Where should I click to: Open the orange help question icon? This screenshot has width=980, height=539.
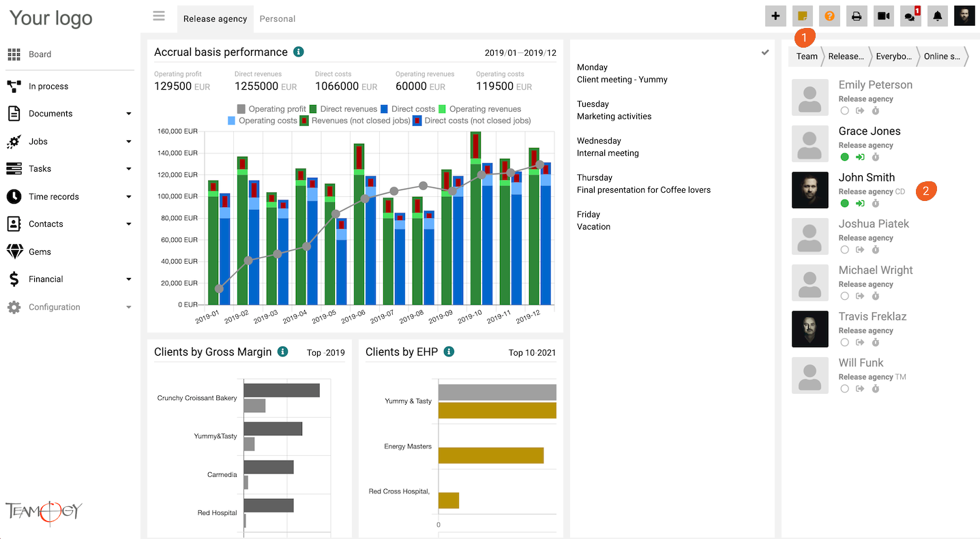click(829, 16)
